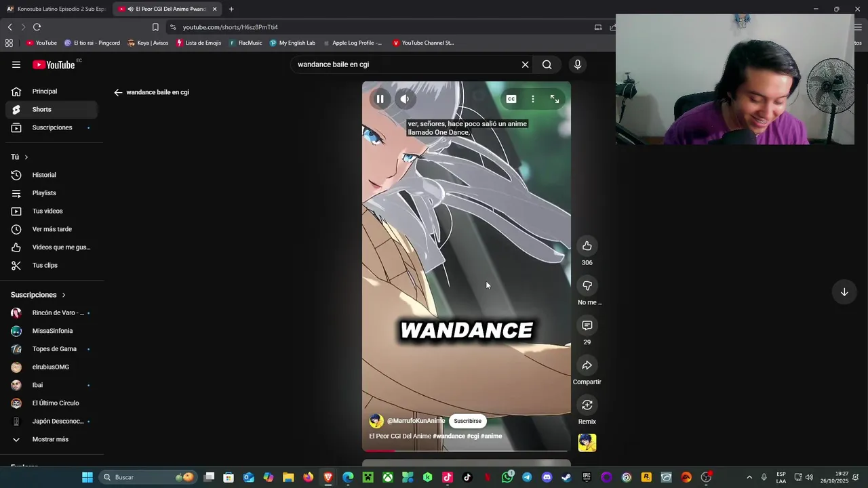This screenshot has height=488, width=868.
Task: Bookmark this page from the address bar
Action: pyautogui.click(x=155, y=27)
